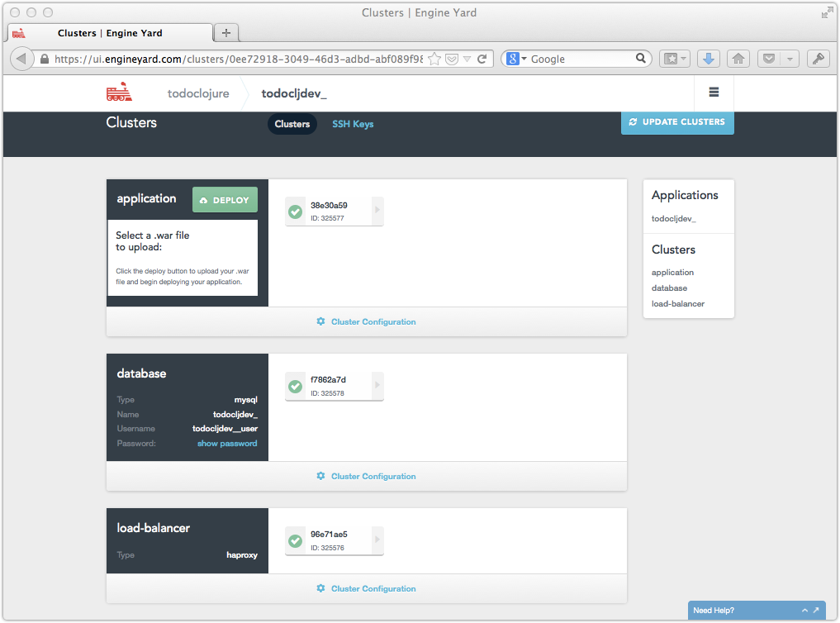Image resolution: width=840 pixels, height=623 pixels.
Task: Open bookmarks toolbar star menu icon
Action: [670, 59]
